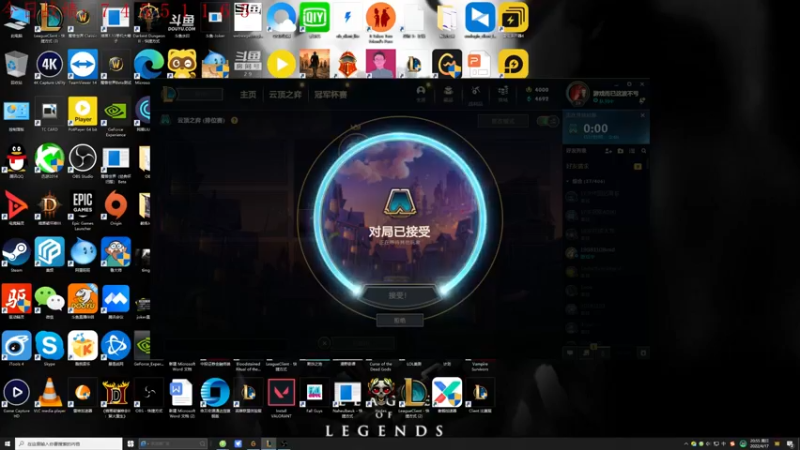The height and width of the screenshot is (450, 800).
Task: Open the This PC desktop icon
Action: click(16, 20)
